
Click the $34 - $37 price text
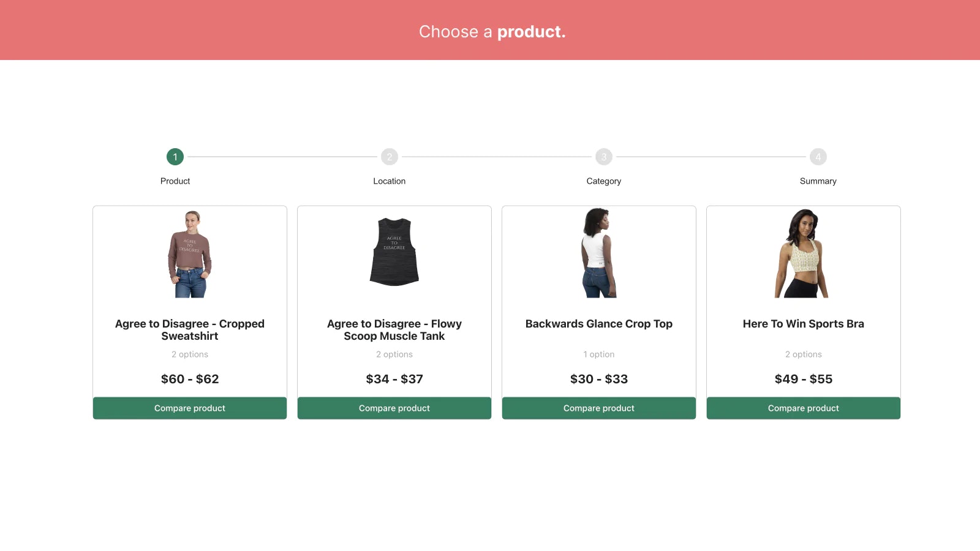click(394, 379)
